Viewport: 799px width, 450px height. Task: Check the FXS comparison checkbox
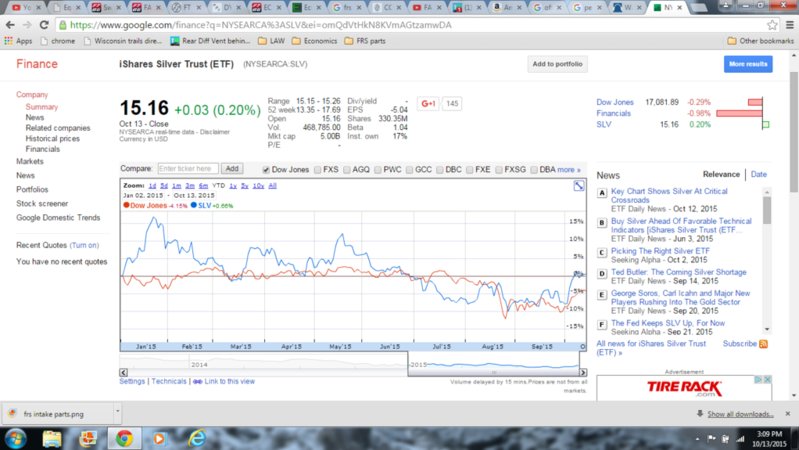pyautogui.click(x=317, y=170)
